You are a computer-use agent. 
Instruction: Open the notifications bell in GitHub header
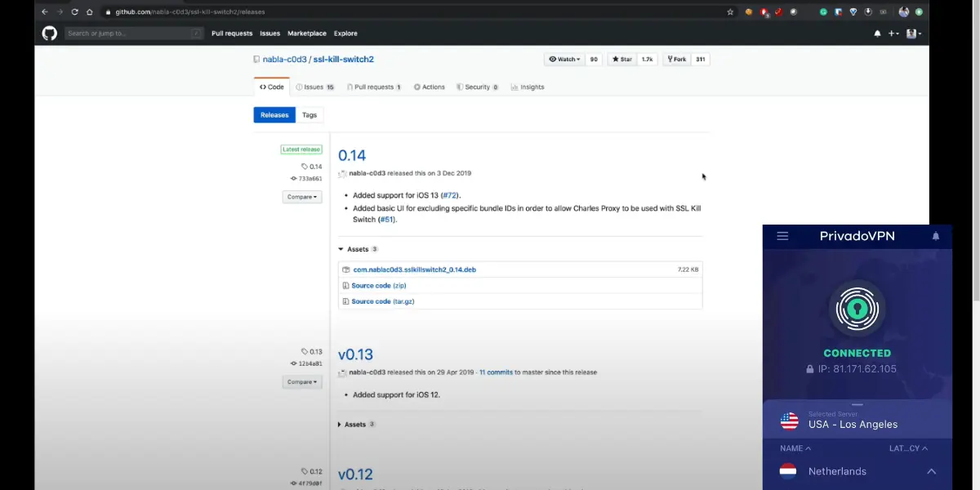coord(877,33)
